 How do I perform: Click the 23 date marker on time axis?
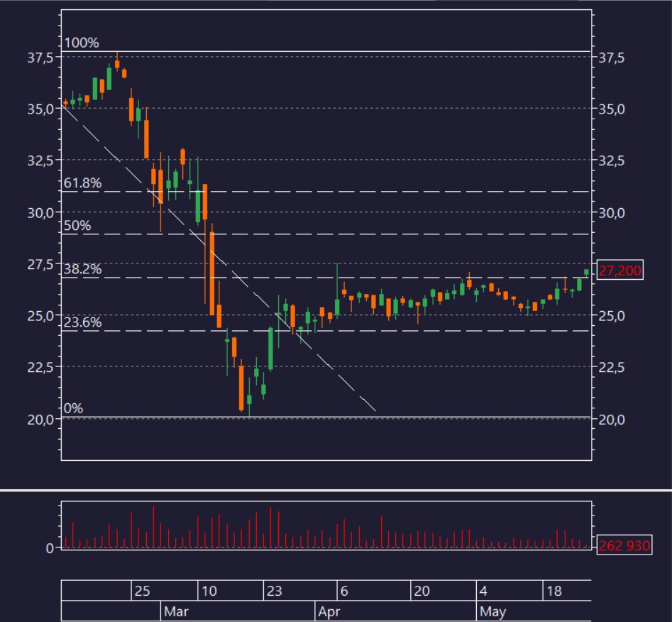click(x=275, y=591)
